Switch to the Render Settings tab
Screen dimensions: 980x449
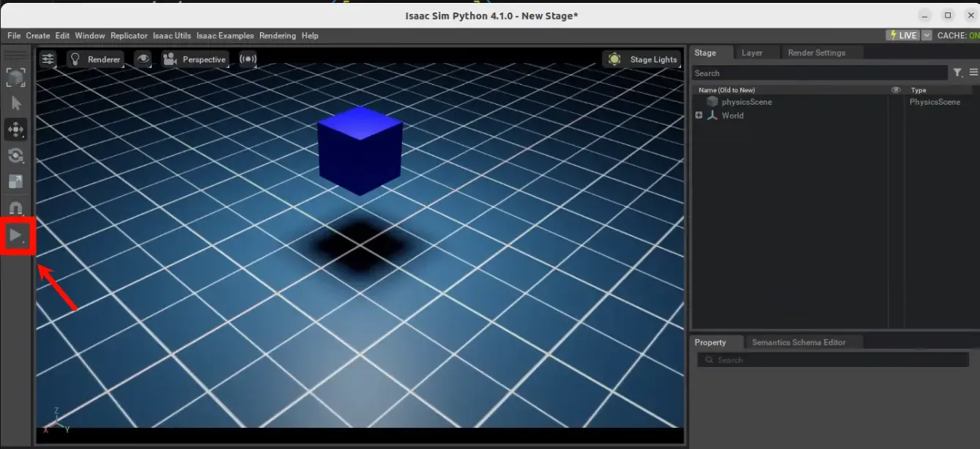(816, 53)
